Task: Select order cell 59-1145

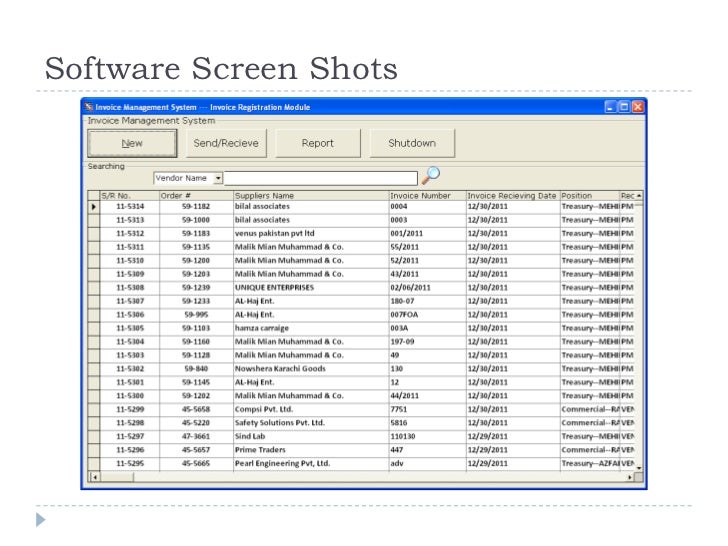Action: (196, 383)
